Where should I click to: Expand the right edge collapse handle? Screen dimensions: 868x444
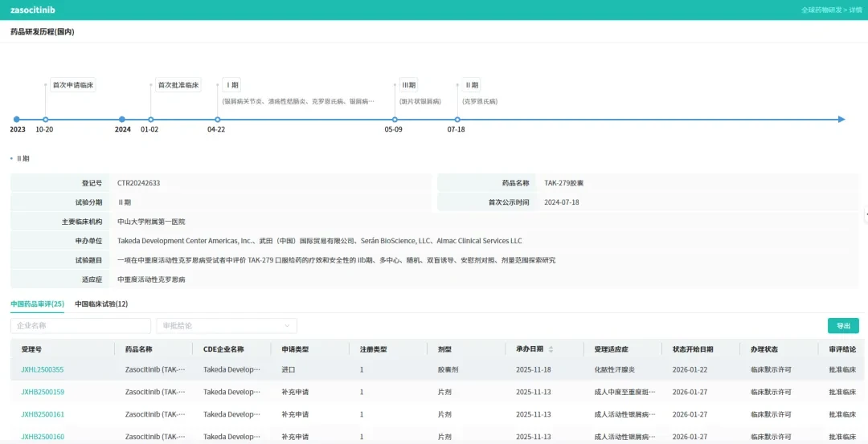(x=866, y=214)
